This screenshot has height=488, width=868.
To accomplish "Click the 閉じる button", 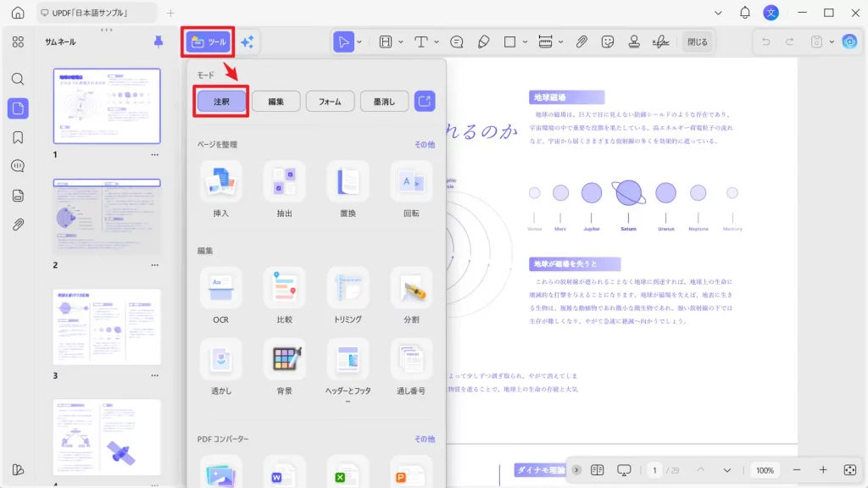I will click(697, 42).
